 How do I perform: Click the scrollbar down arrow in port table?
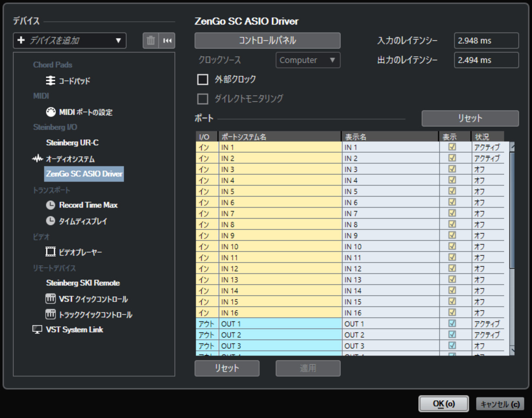512,350
